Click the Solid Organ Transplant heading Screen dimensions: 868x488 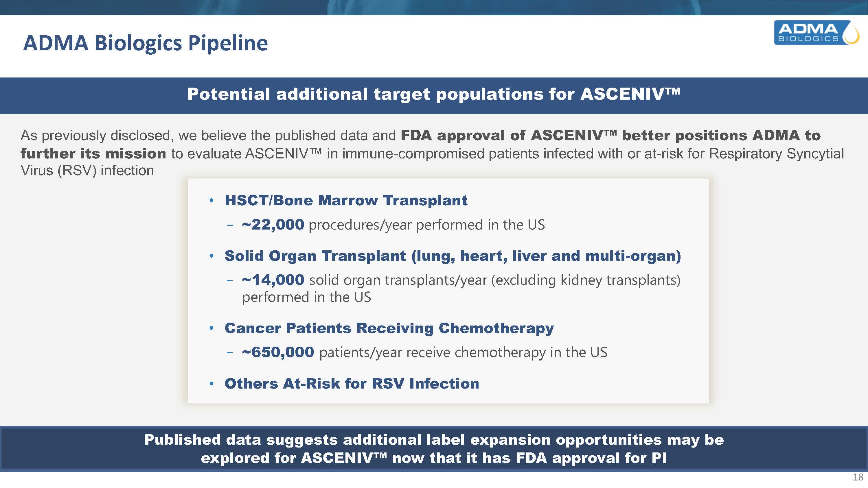point(453,256)
